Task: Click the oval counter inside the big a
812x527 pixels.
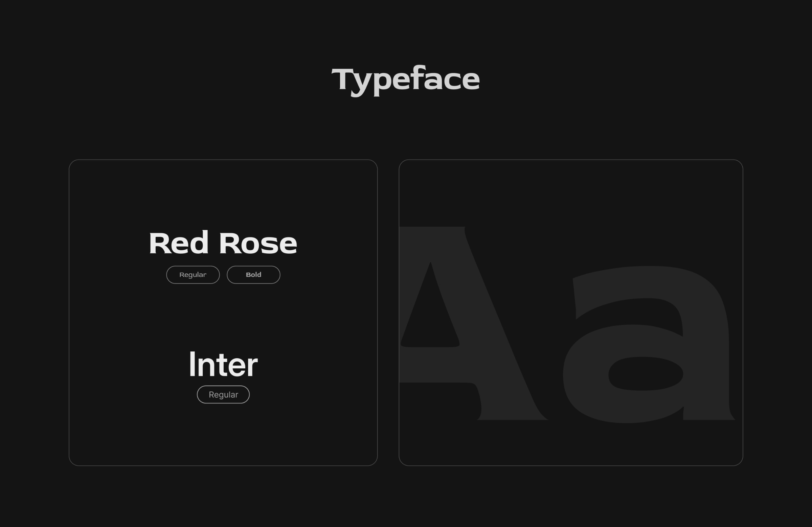Action: click(646, 373)
